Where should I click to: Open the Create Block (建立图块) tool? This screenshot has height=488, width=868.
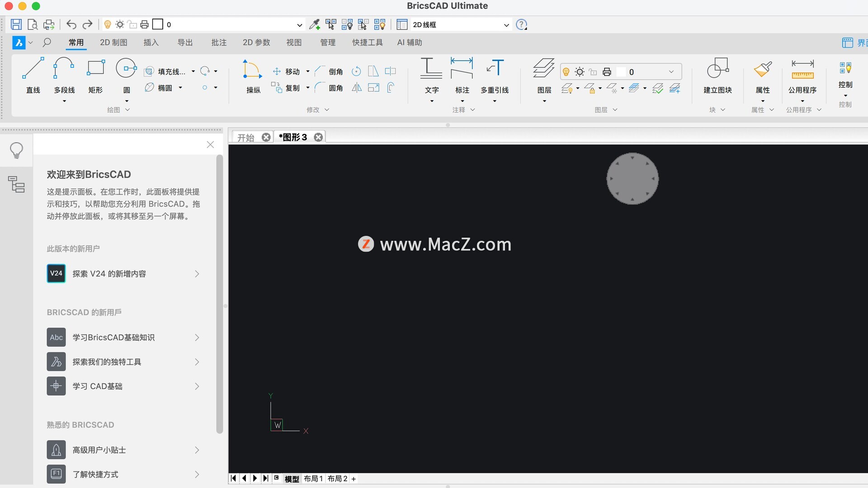[x=717, y=68]
